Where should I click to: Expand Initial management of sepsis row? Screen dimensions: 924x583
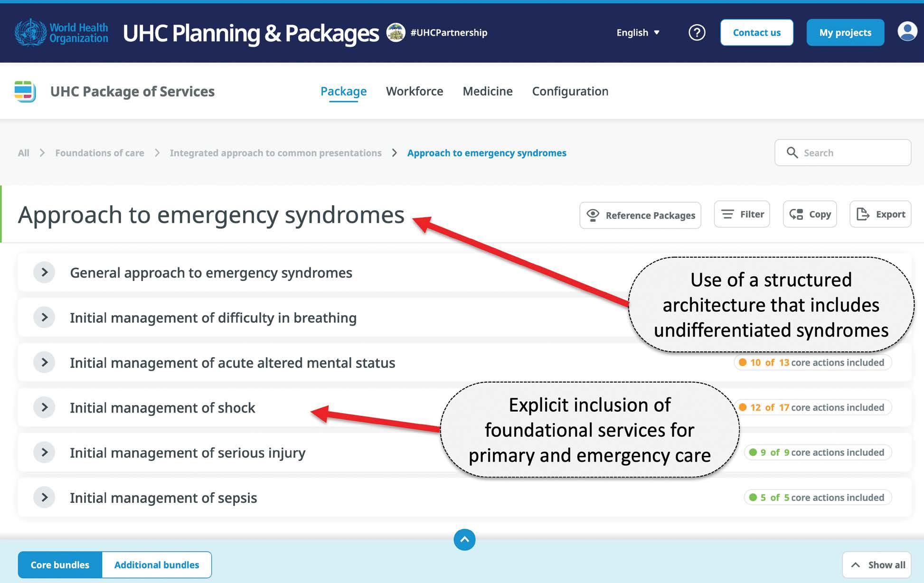point(45,498)
